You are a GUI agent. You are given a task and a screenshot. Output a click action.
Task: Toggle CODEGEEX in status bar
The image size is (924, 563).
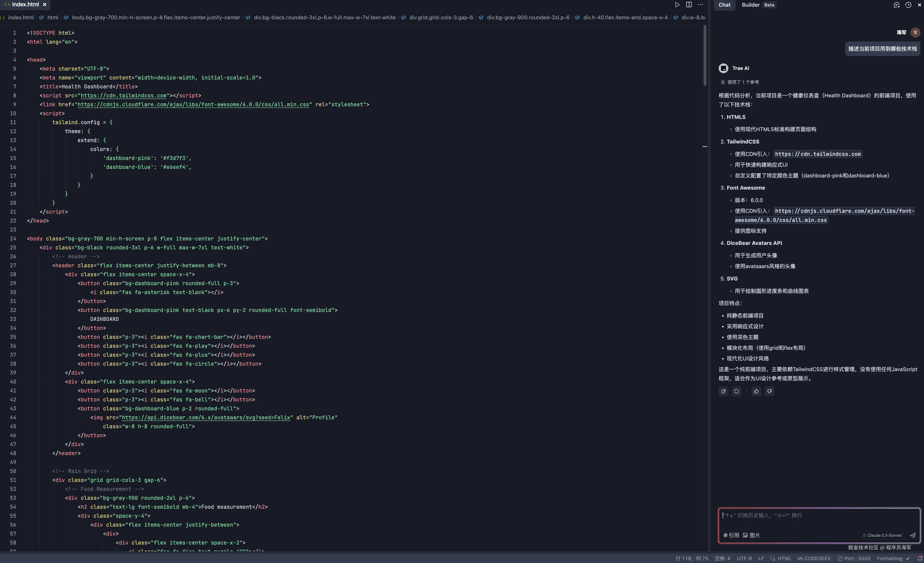point(814,559)
